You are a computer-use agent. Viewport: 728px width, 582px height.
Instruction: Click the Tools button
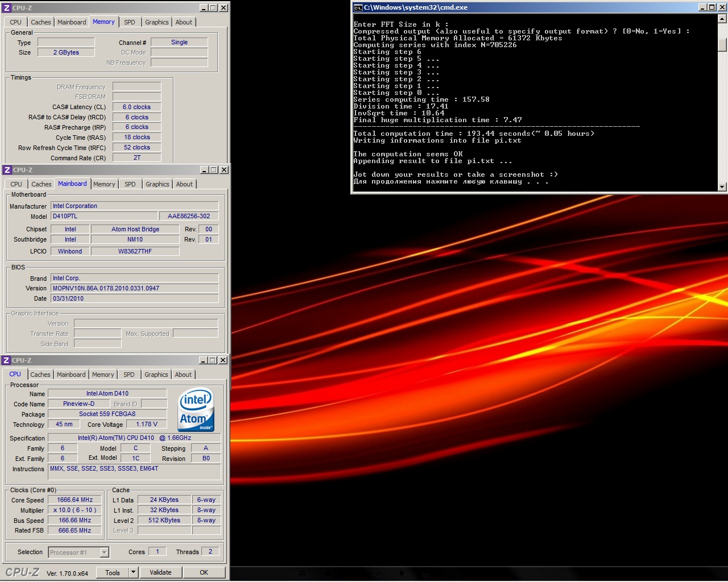pyautogui.click(x=113, y=572)
